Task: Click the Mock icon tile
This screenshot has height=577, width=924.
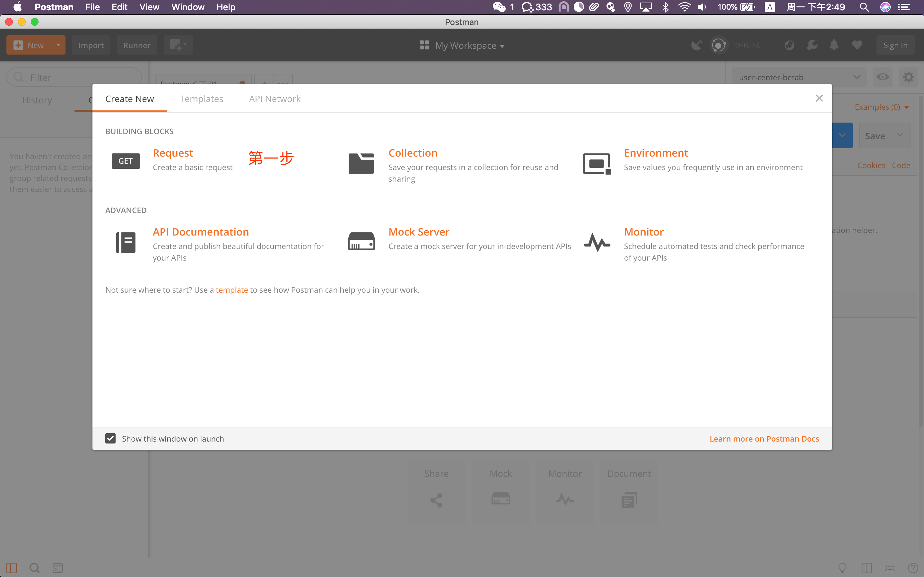Action: coord(501,492)
